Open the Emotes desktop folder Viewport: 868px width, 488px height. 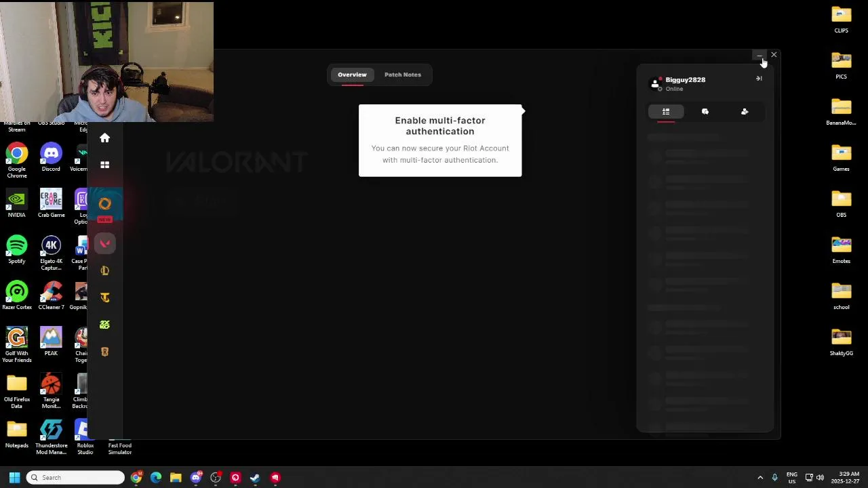[841, 249]
